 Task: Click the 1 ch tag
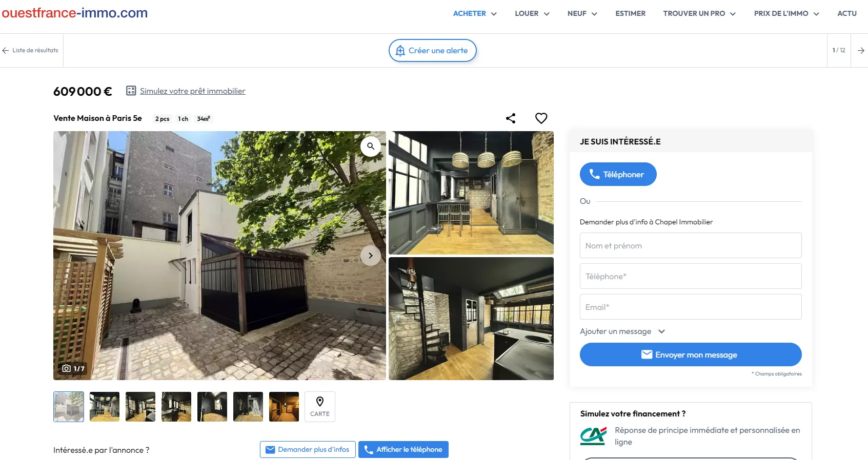pyautogui.click(x=183, y=119)
